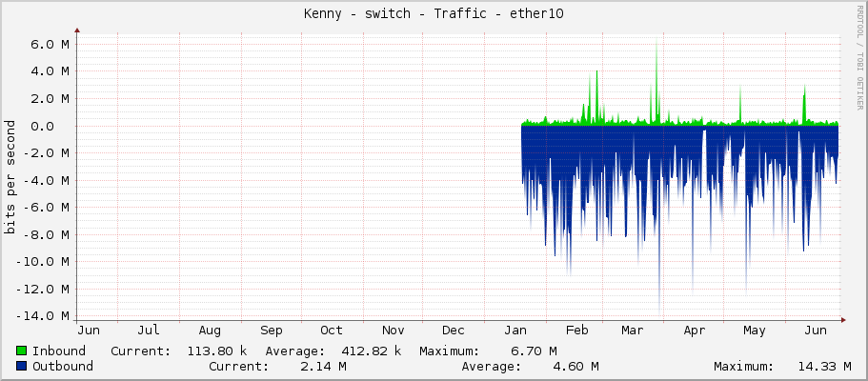The height and width of the screenshot is (381, 868).
Task: Click the 'Mar' x-axis label
Action: point(632,331)
